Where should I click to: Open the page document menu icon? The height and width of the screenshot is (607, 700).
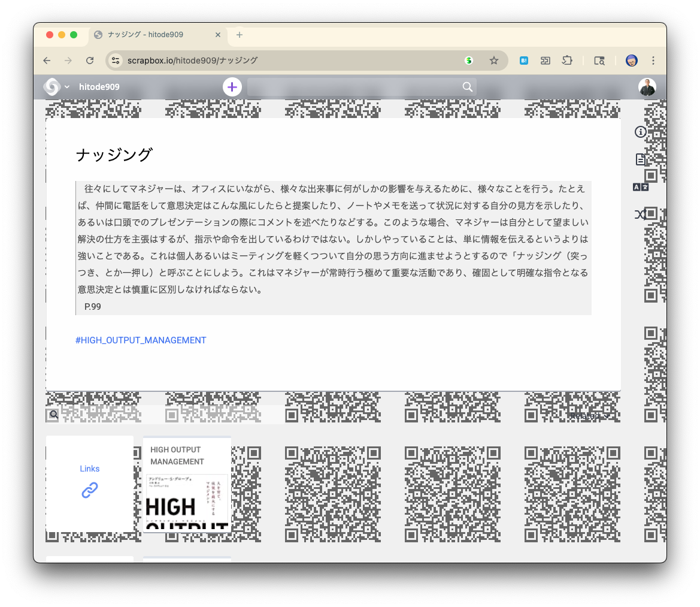640,159
